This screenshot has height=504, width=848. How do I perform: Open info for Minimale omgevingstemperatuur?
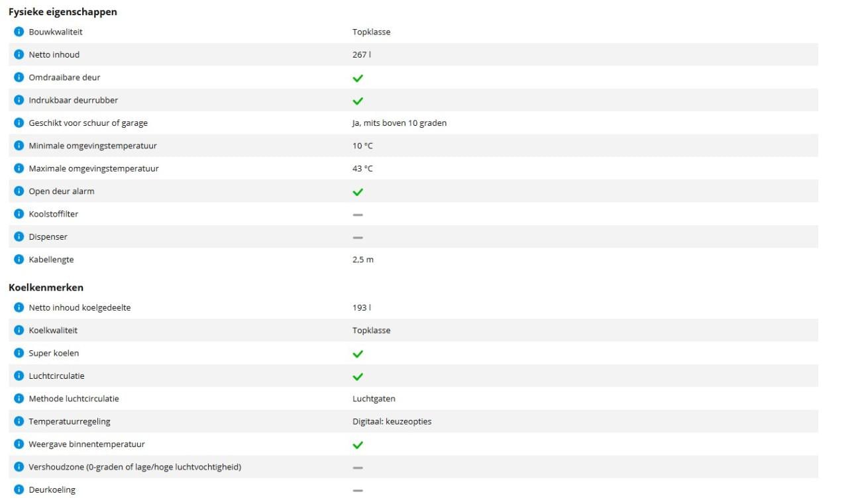(x=19, y=145)
